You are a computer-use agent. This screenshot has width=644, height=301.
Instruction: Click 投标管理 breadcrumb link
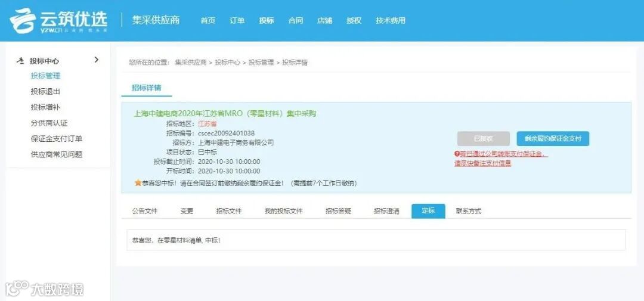click(x=261, y=63)
